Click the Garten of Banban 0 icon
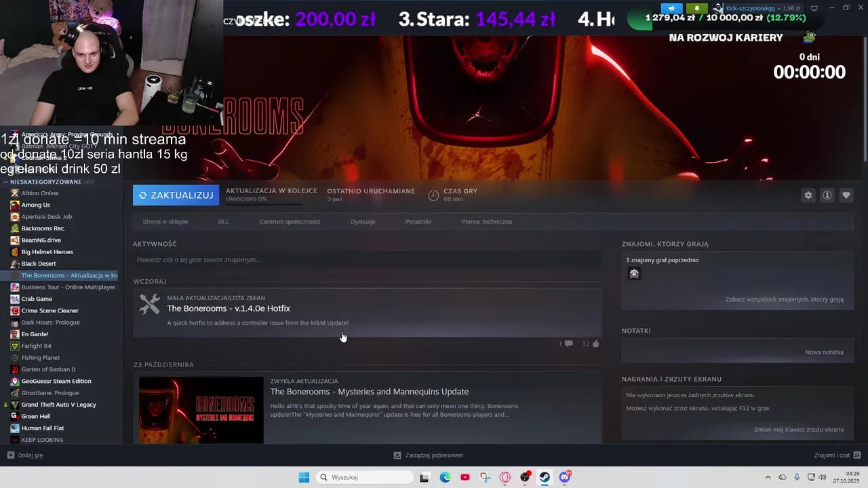Screen dimensions: 868x488 [x=15, y=369]
